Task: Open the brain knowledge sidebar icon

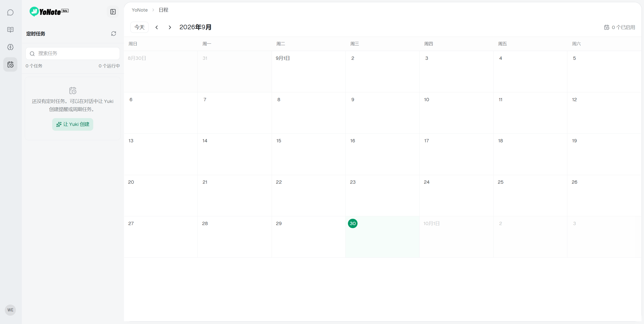Action: 10,47
